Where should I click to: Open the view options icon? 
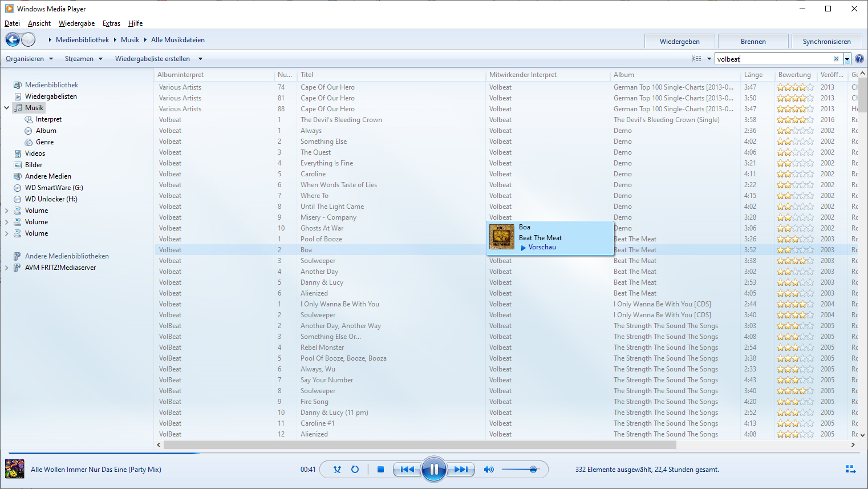pos(697,59)
